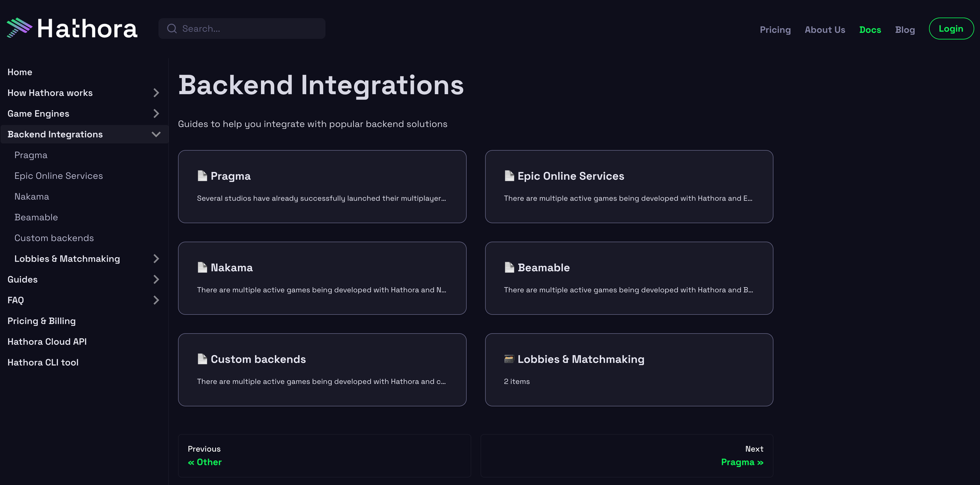
Task: Click the Epic Online Services card document icon
Action: [x=509, y=176]
